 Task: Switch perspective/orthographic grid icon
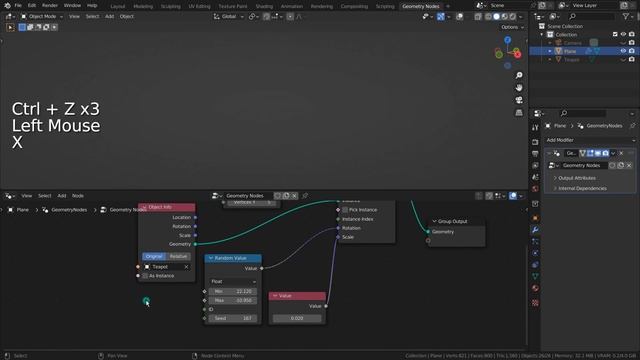tap(519, 113)
